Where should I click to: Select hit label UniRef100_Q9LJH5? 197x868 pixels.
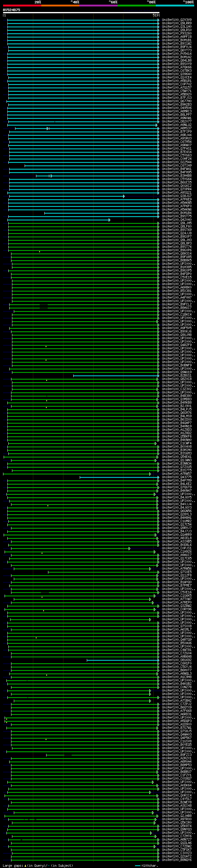(177, 224)
